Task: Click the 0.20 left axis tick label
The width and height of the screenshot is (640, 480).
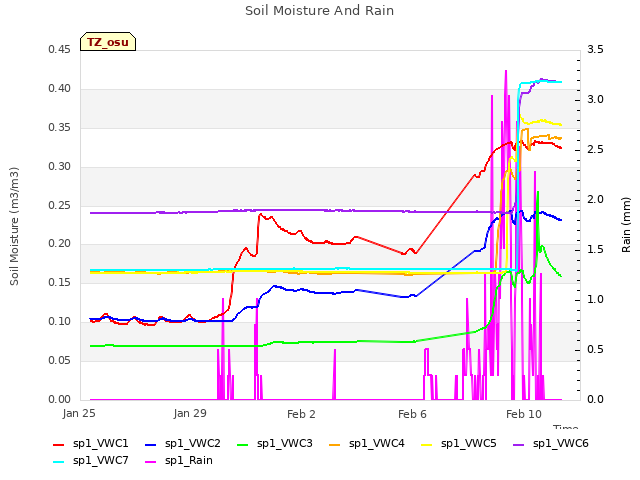Action: 60,244
